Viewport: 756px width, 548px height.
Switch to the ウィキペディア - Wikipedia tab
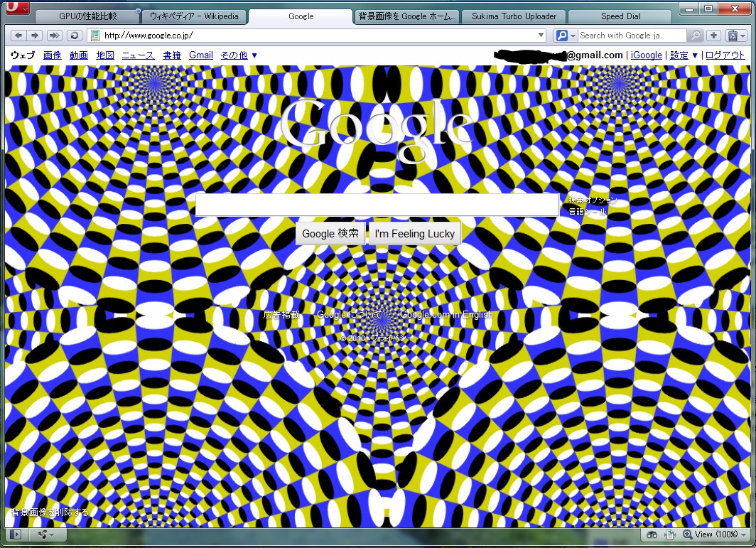click(194, 16)
